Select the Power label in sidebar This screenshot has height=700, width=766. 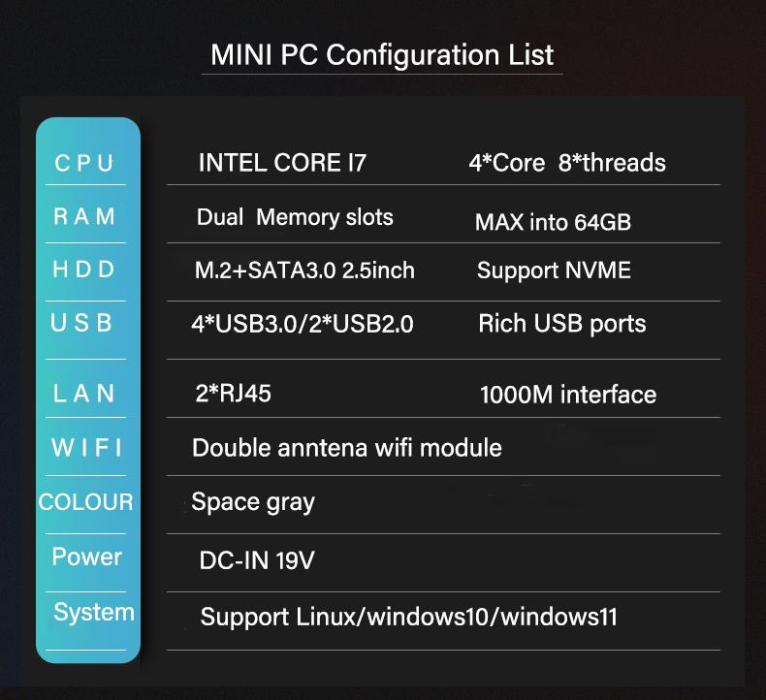coord(87,557)
